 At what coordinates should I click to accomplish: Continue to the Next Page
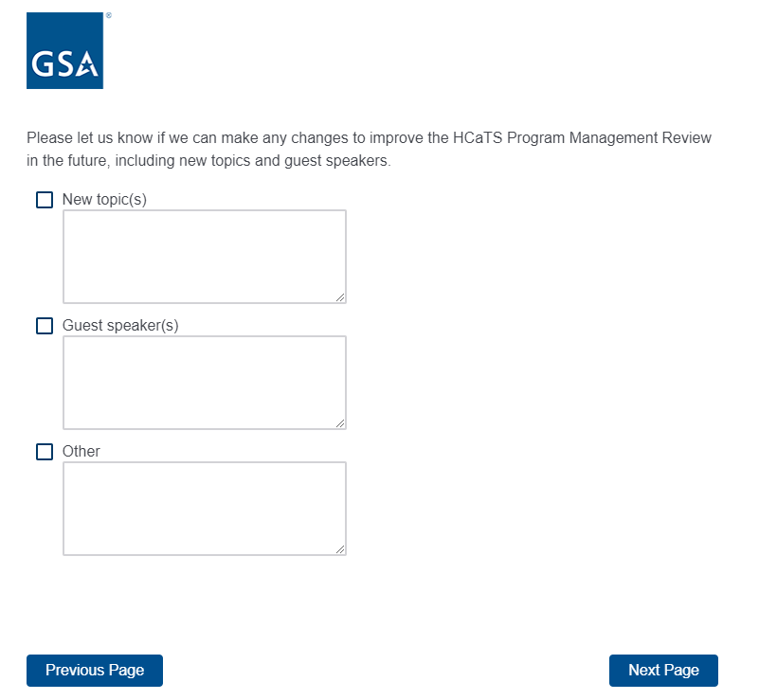click(x=663, y=671)
